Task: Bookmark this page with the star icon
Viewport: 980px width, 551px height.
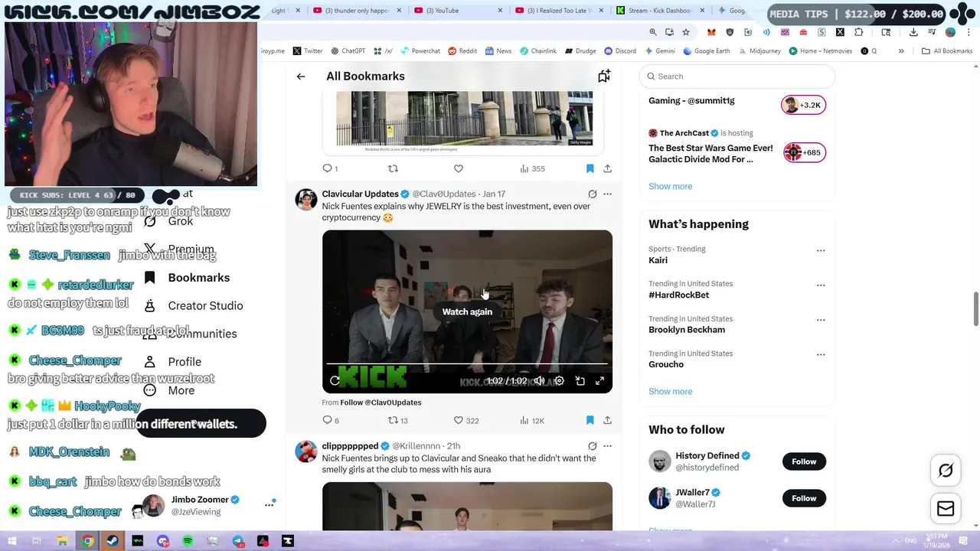Action: pos(686,32)
